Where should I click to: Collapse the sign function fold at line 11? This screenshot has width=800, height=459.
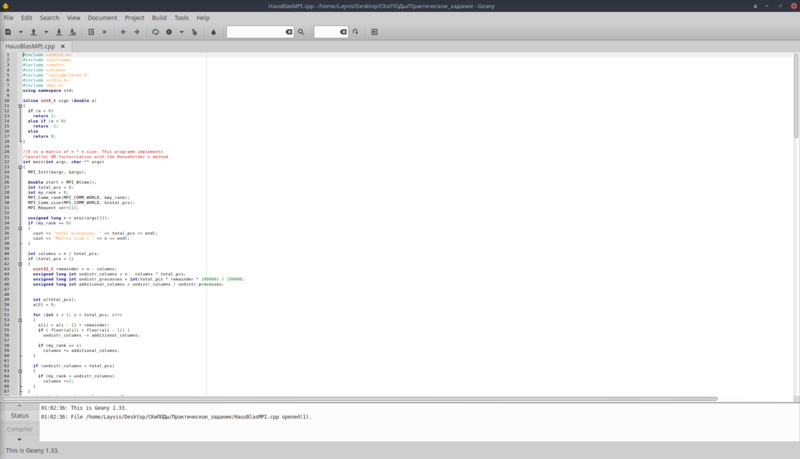point(20,106)
